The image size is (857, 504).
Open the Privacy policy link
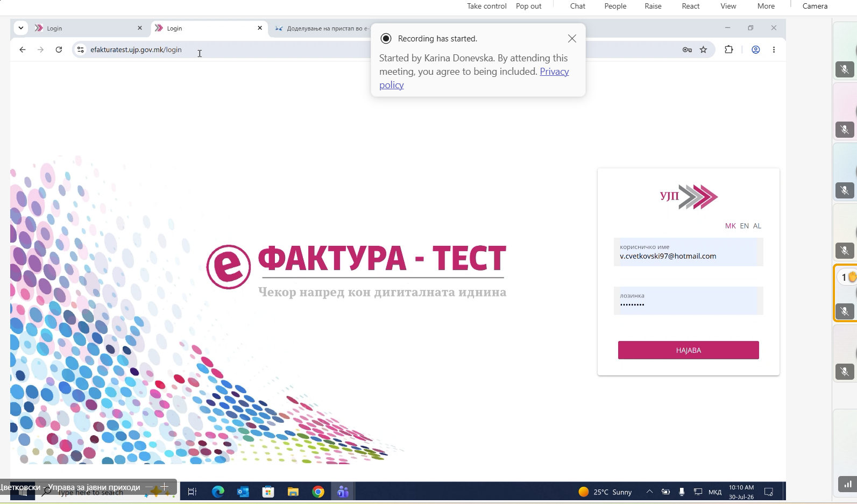pos(474,78)
